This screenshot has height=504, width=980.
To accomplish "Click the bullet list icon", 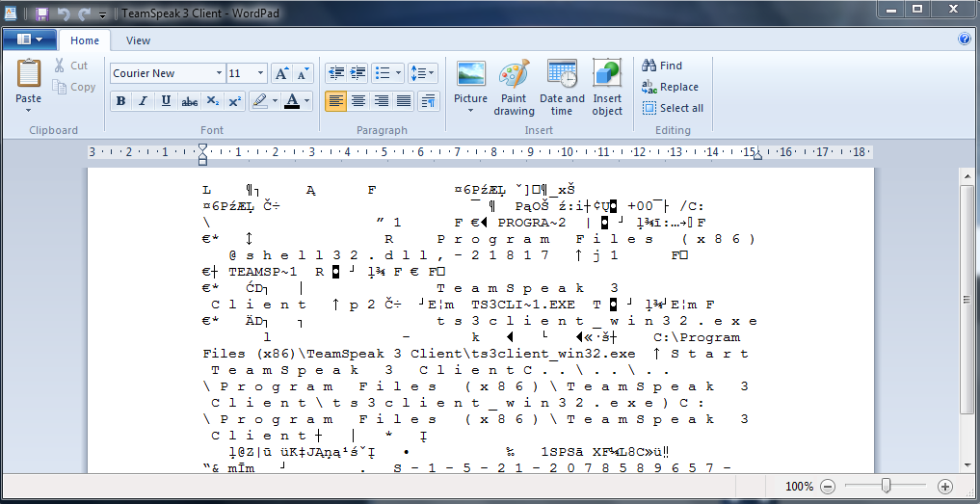I will (x=383, y=74).
